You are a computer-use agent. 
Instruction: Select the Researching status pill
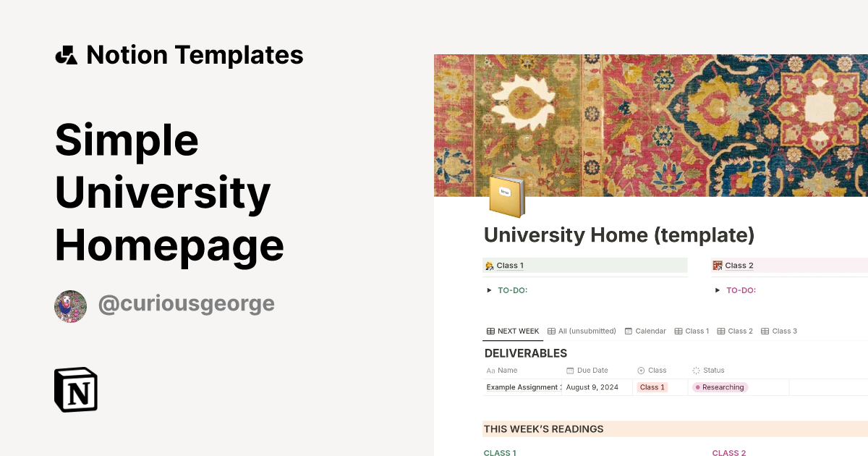(x=720, y=387)
